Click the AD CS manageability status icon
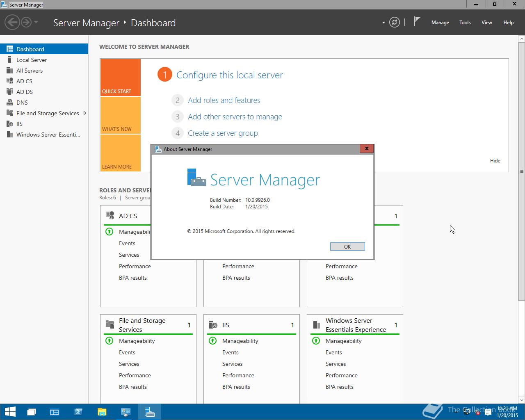This screenshot has width=525, height=420. point(109,232)
